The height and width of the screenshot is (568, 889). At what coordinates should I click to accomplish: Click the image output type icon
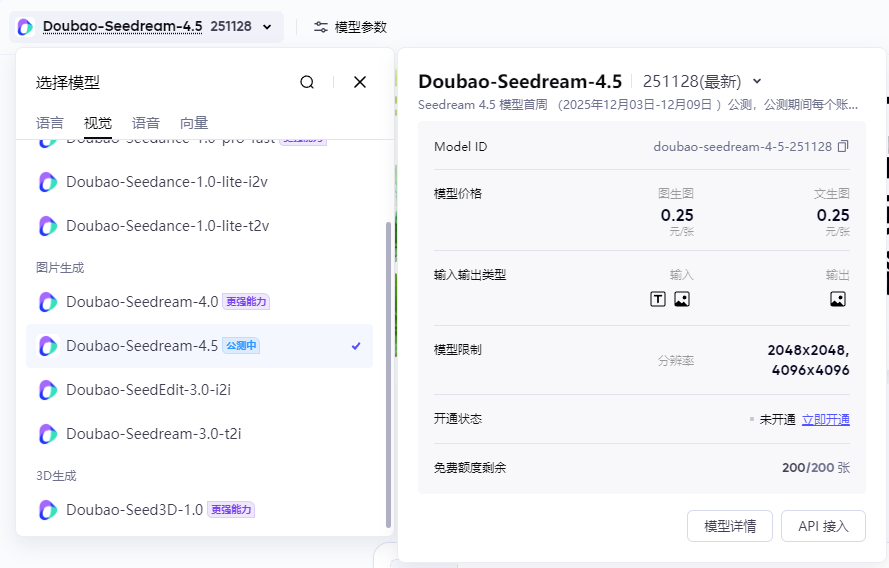[838, 298]
